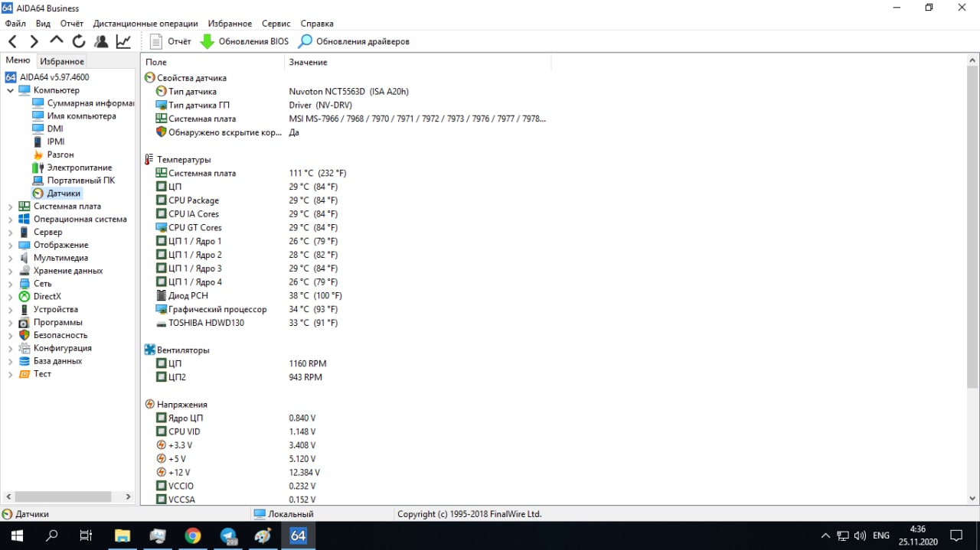Switch to the Избранное sidebar tab
This screenshot has height=550, width=980.
pyautogui.click(x=62, y=61)
